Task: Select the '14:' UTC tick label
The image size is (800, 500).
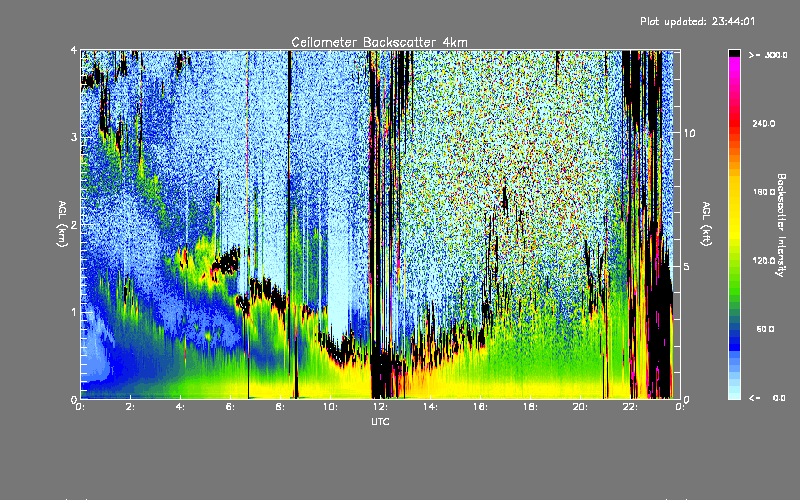Action: coord(430,407)
